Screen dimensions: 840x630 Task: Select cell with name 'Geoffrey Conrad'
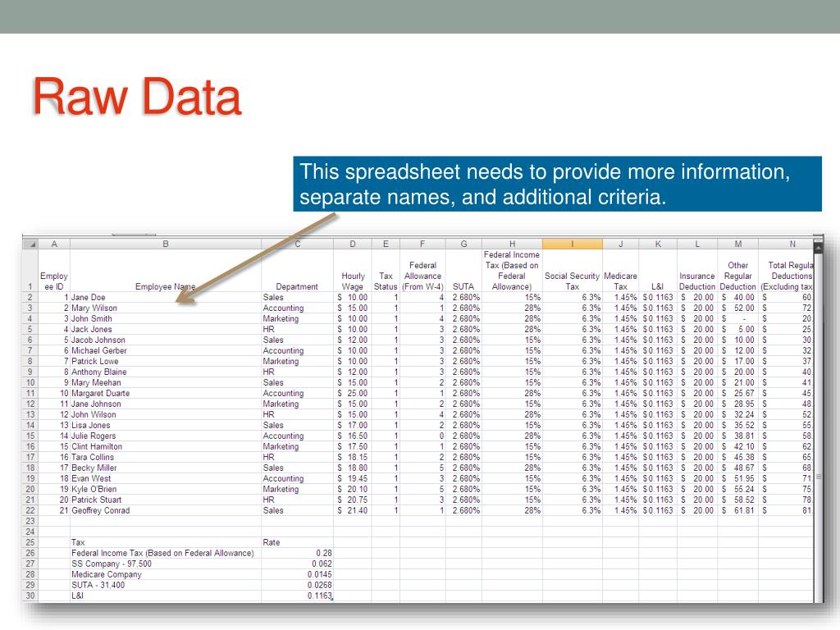click(166, 510)
